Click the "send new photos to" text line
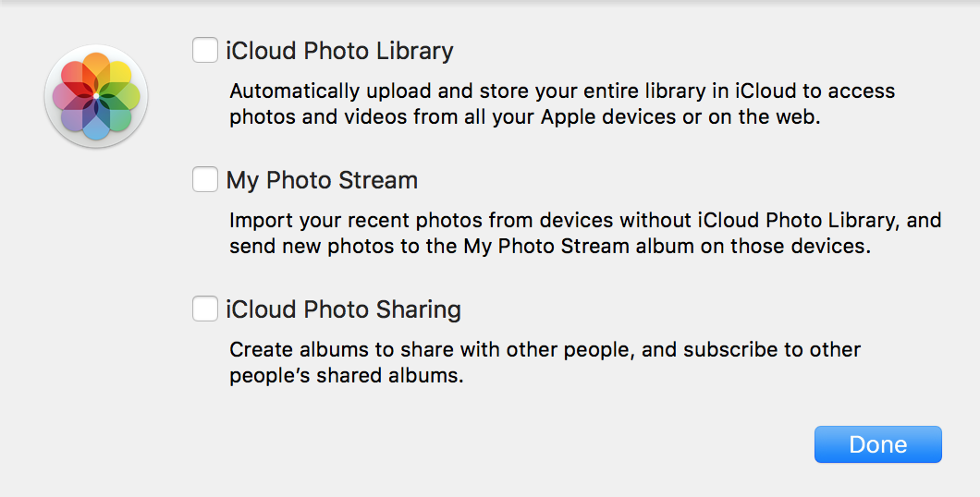 (550, 248)
